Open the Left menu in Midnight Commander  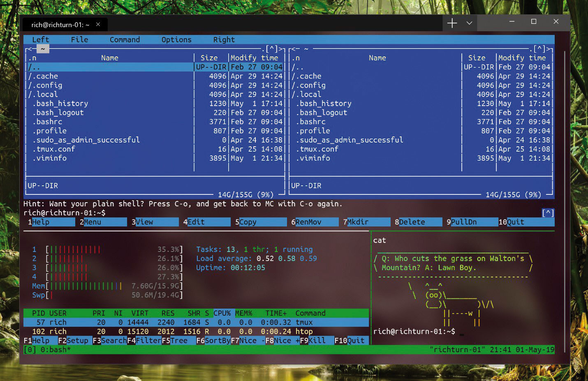point(40,39)
